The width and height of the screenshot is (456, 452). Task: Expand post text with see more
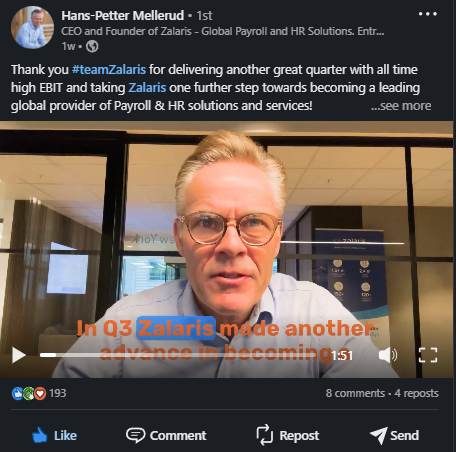coord(401,106)
